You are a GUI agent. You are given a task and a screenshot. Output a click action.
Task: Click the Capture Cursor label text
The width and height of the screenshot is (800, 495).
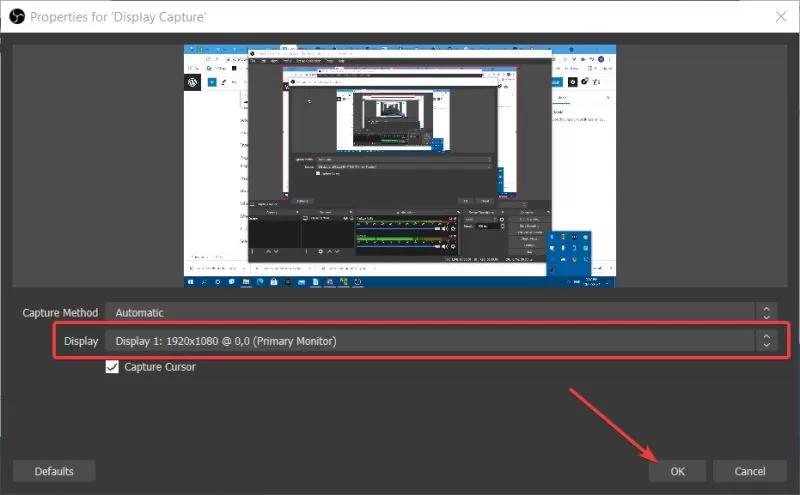coord(160,367)
